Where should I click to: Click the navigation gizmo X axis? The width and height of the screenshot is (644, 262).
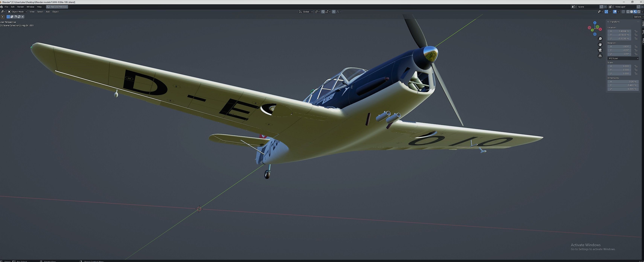pos(601,29)
